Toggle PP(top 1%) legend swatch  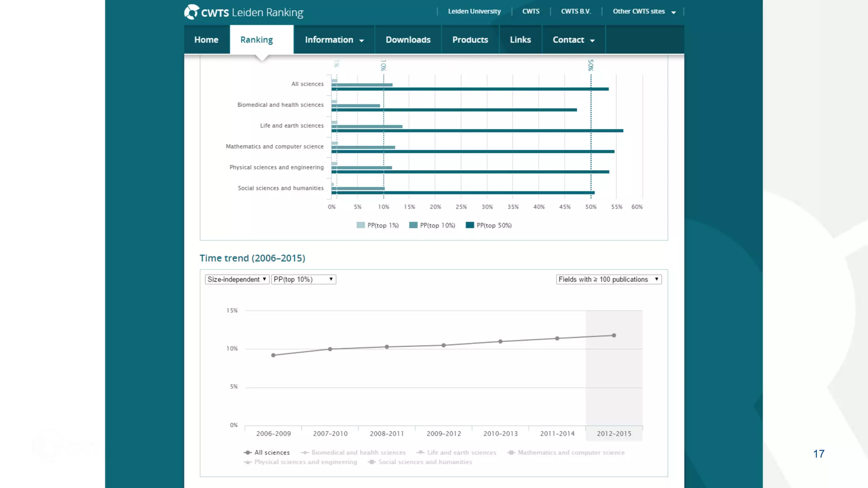pyautogui.click(x=361, y=225)
